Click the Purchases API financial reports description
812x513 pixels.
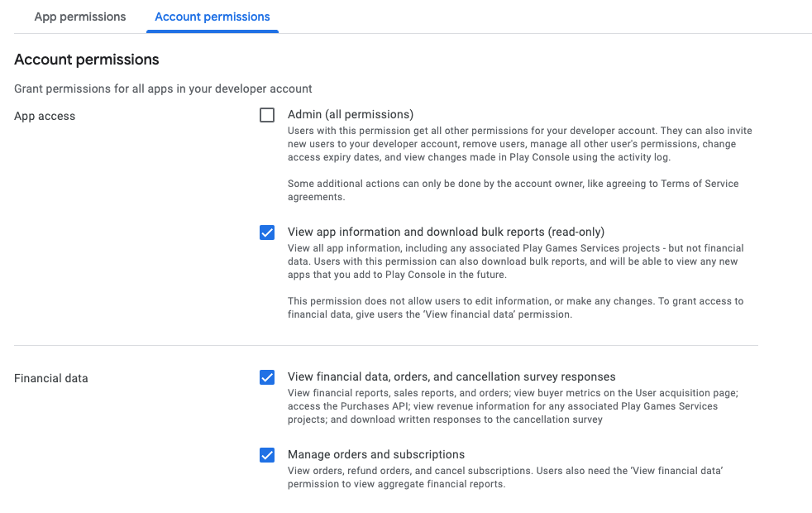click(512, 406)
